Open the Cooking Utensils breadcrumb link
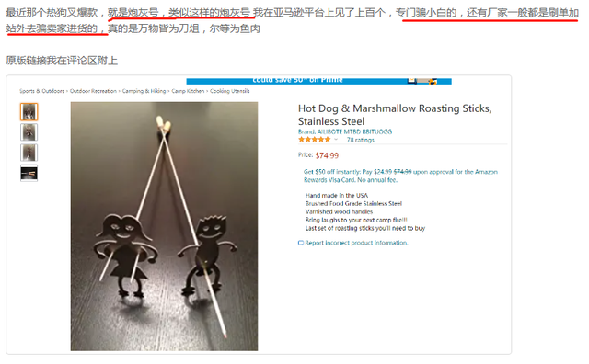Viewport: 589px width, 364px height. [230, 91]
